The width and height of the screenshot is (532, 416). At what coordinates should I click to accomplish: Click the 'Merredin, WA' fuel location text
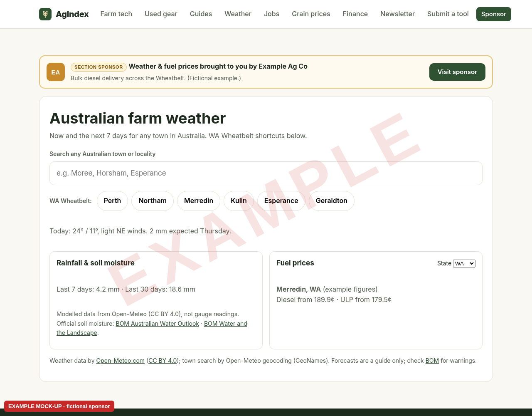(298, 289)
